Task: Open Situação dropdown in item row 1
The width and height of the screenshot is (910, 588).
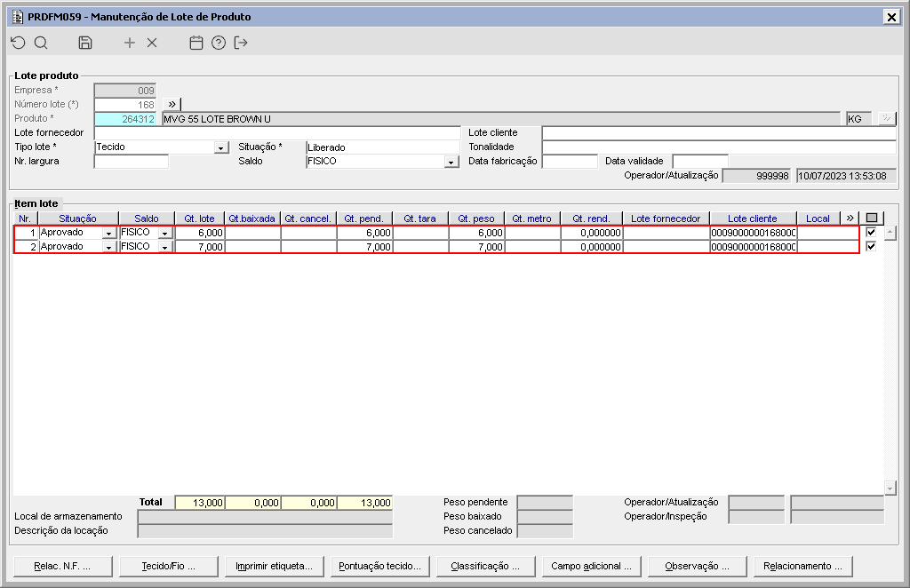Action: (108, 233)
